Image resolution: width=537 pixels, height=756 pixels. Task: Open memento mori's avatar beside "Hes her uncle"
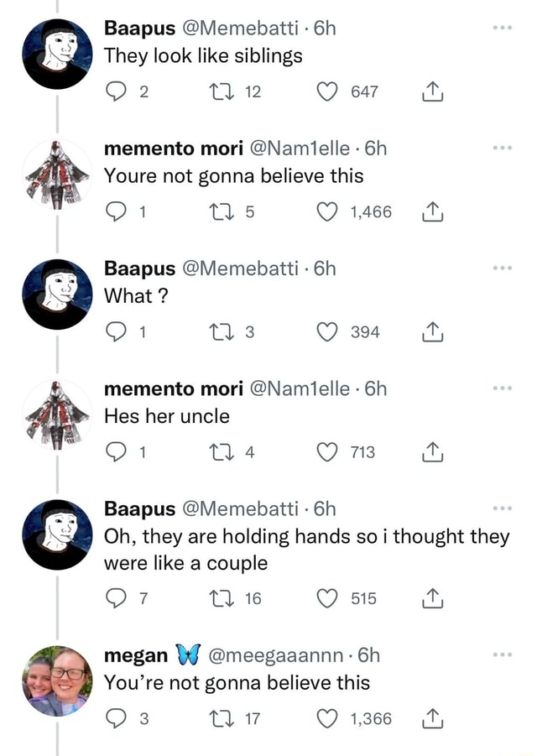point(57,415)
